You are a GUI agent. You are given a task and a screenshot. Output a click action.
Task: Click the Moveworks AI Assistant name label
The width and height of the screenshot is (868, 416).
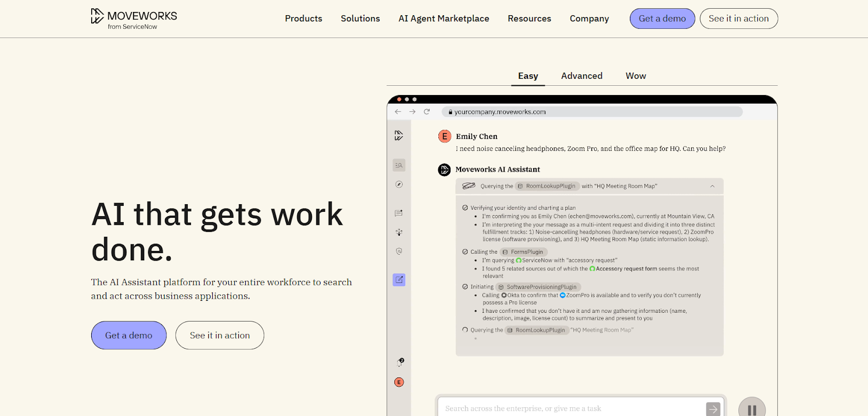click(x=497, y=169)
